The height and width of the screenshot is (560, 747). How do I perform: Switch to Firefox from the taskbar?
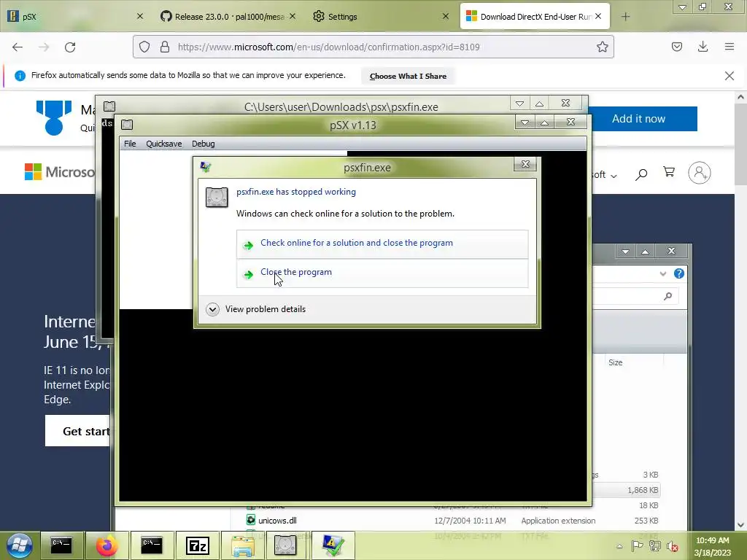tap(107, 545)
